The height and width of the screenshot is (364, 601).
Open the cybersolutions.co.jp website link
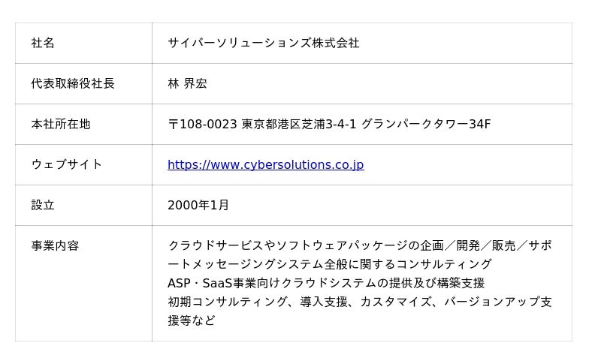point(265,165)
